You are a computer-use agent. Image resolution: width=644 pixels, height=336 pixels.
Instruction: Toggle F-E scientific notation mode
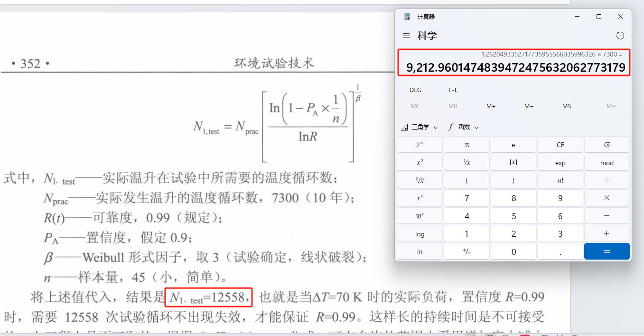click(x=453, y=90)
